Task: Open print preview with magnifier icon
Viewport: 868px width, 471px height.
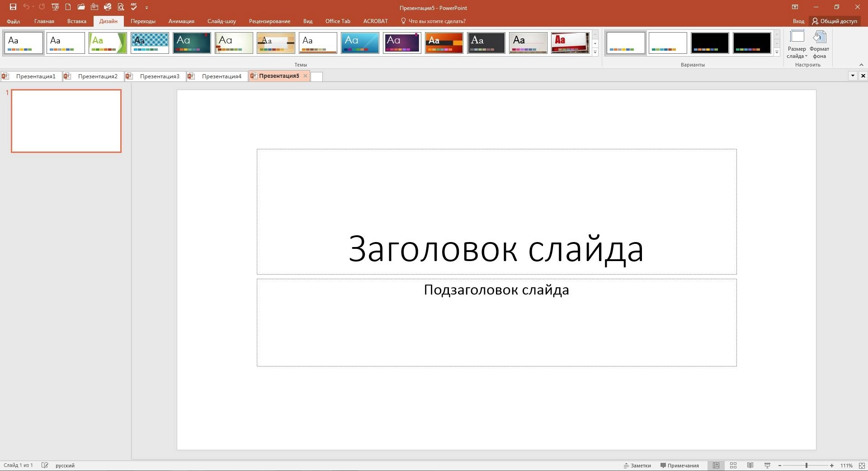Action: coord(121,7)
